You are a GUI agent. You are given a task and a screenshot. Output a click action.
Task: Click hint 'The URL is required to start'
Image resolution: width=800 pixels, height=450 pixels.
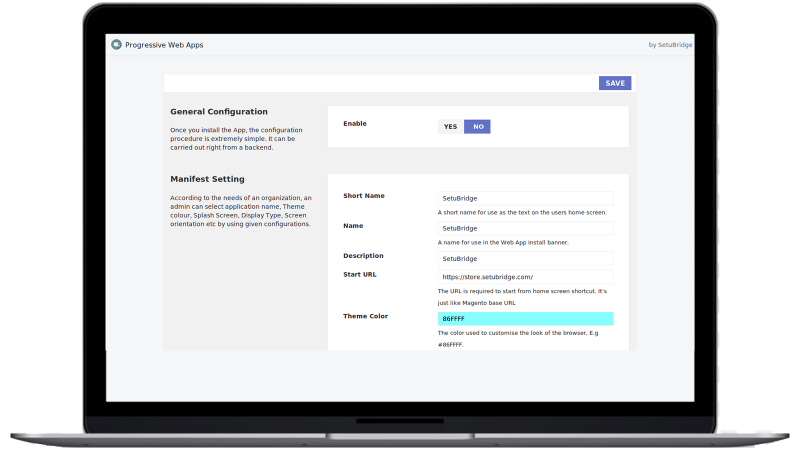point(522,297)
